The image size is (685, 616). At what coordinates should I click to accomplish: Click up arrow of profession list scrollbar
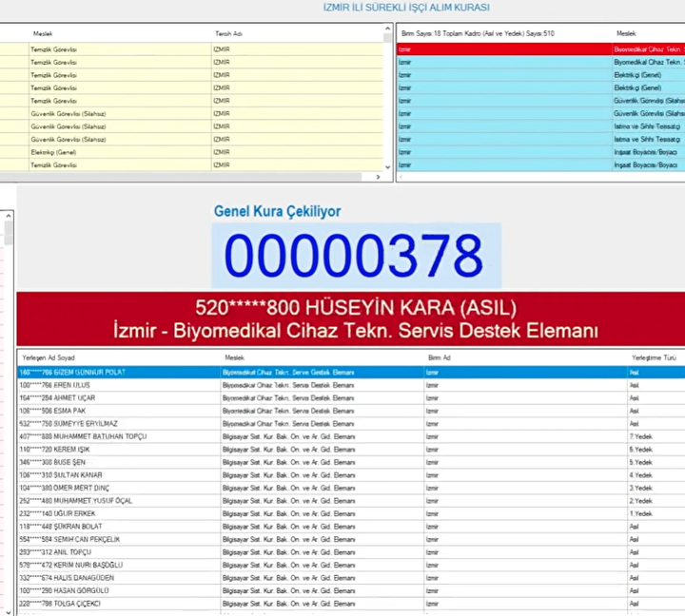[x=387, y=29]
